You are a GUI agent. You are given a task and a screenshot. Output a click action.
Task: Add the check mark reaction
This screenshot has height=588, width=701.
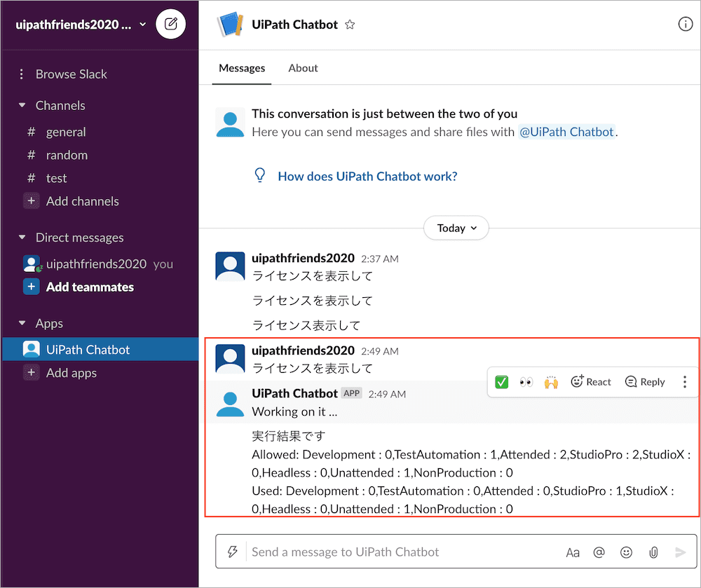(x=502, y=382)
